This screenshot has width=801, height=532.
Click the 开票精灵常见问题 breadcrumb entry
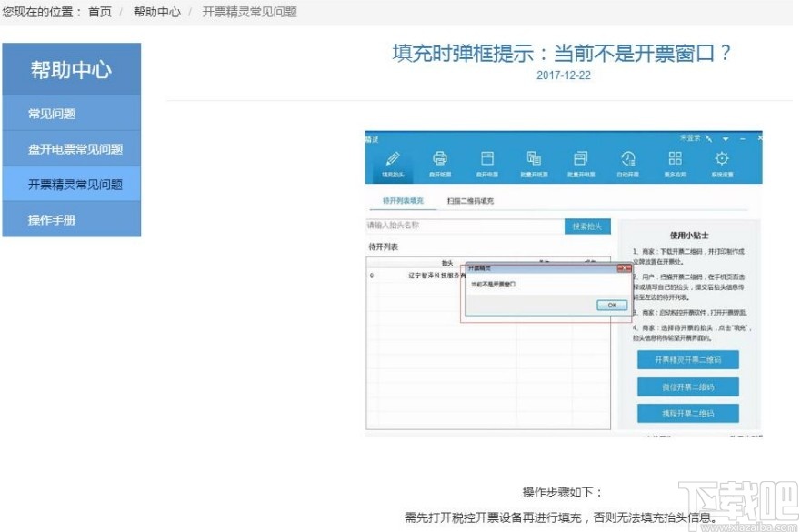(x=249, y=12)
